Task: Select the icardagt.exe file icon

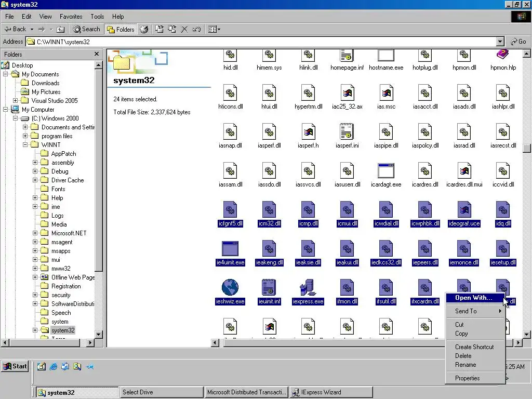Action: [x=386, y=170]
